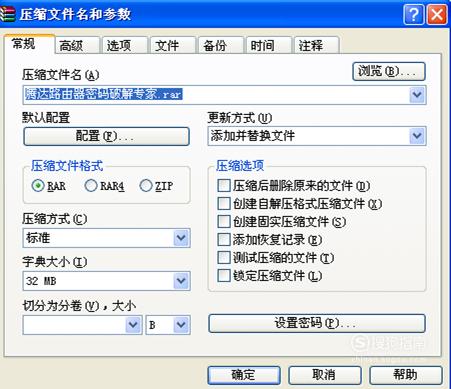Click the 确定 button
The image size is (451, 389).
[244, 375]
